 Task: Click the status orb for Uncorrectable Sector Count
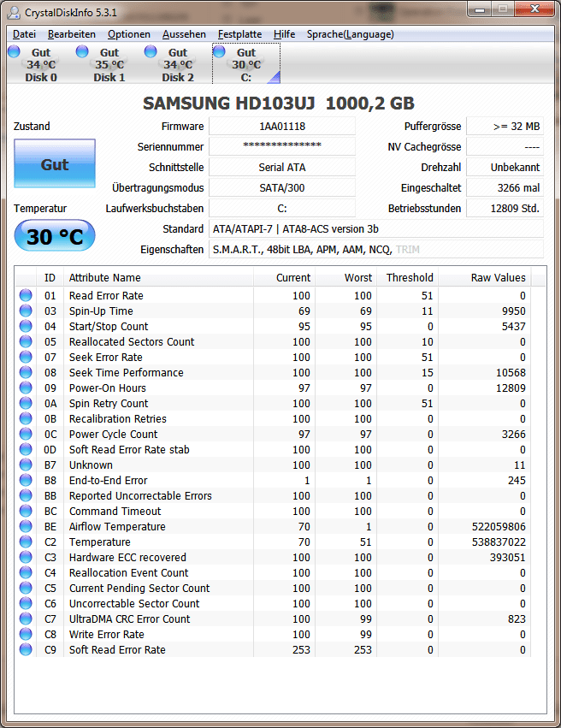tap(26, 603)
